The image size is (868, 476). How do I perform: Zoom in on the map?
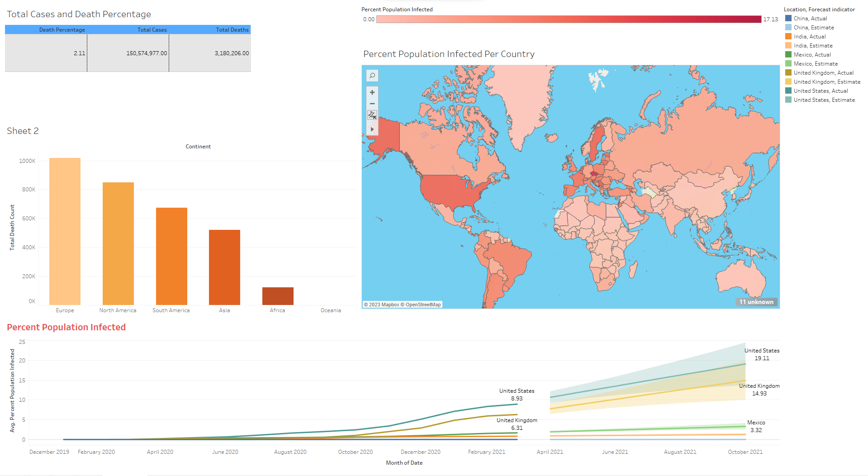[372, 92]
